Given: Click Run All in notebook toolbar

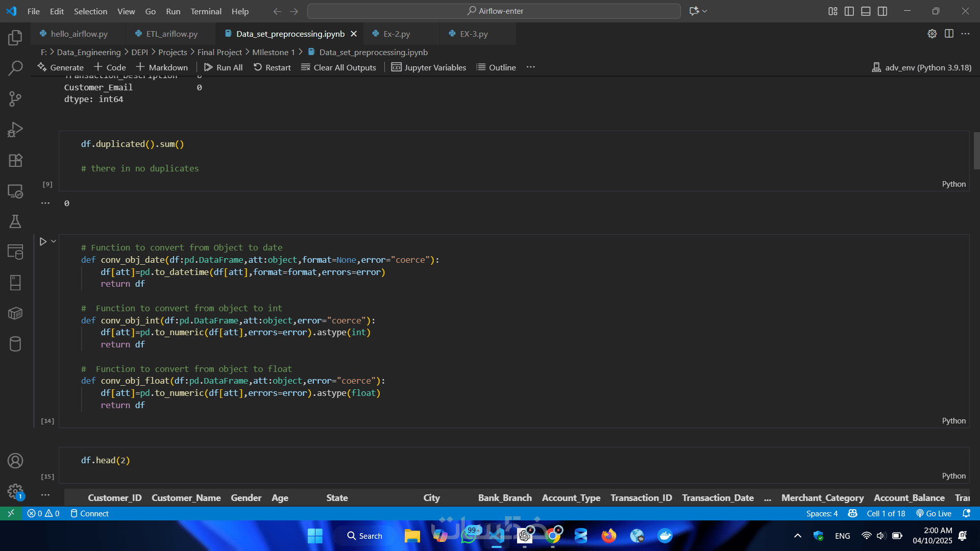Looking at the screenshot, I should (223, 67).
